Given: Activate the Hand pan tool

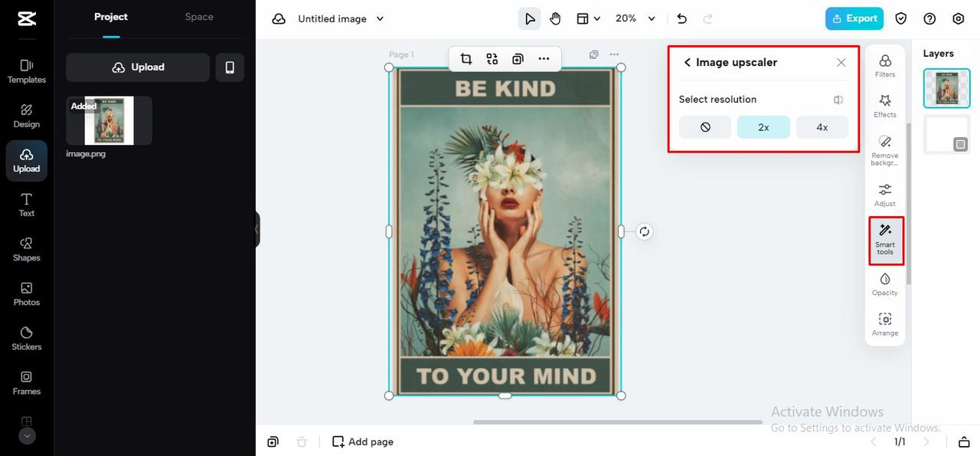Looking at the screenshot, I should coord(555,18).
